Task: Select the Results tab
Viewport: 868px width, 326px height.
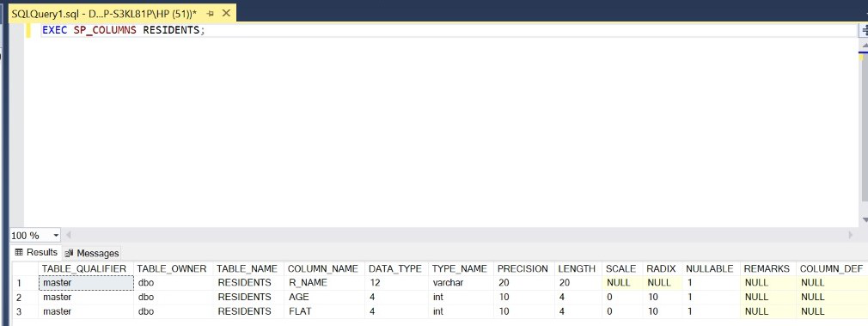Action: [36, 252]
